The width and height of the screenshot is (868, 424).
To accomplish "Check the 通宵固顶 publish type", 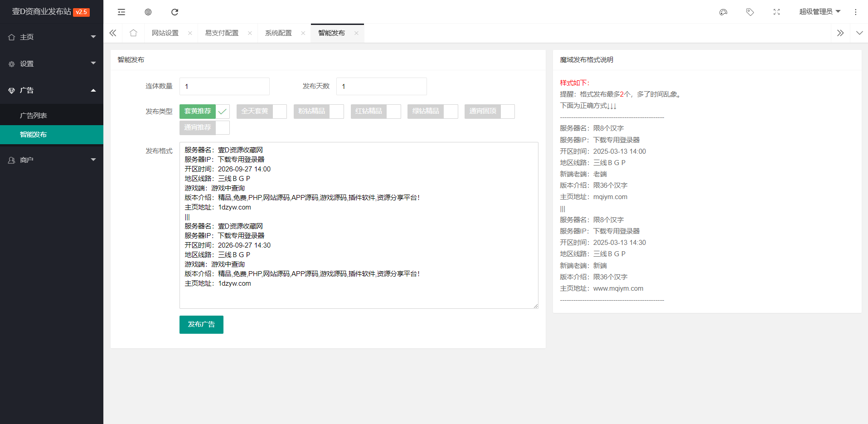I will tap(490, 112).
